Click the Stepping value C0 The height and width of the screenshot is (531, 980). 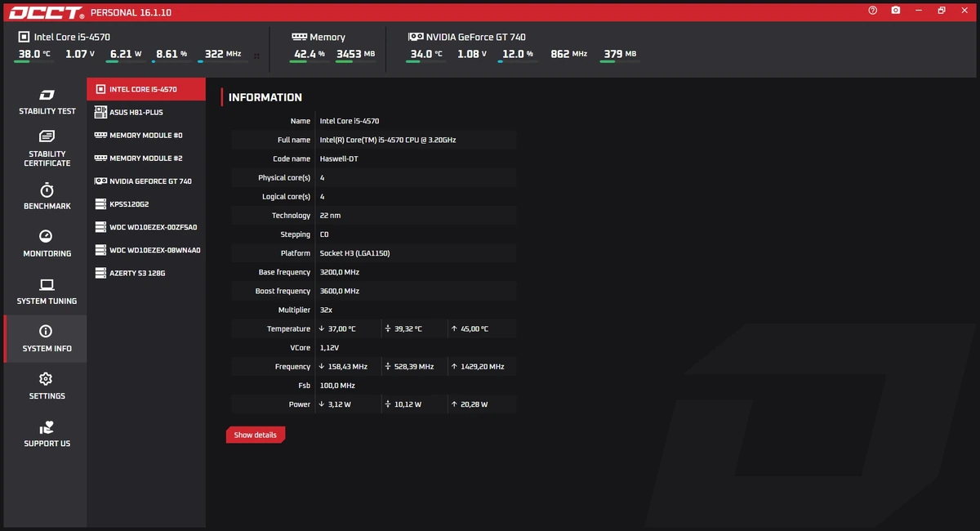click(324, 234)
